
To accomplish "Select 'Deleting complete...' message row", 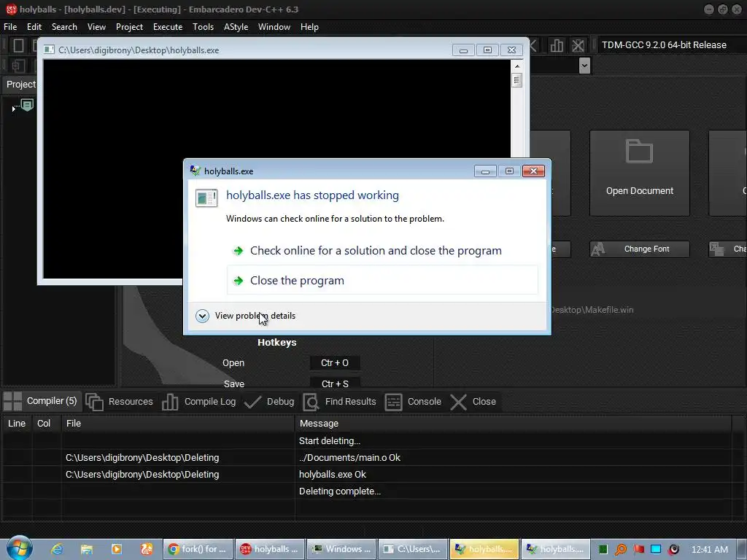I will point(367,491).
